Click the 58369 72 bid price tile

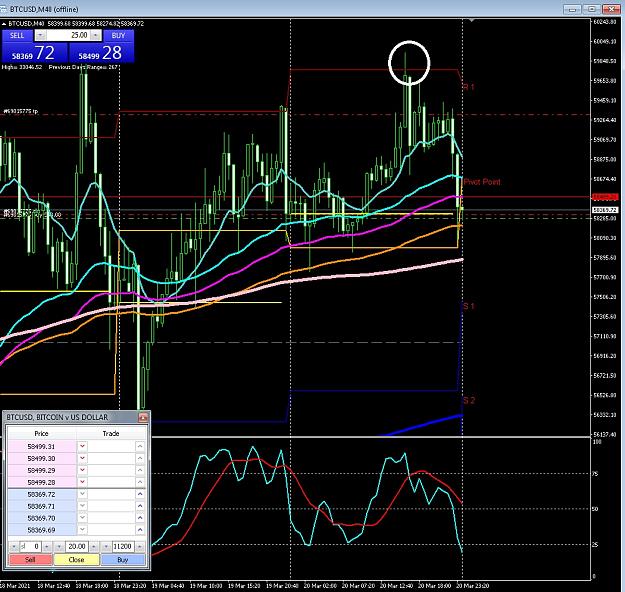(35, 53)
